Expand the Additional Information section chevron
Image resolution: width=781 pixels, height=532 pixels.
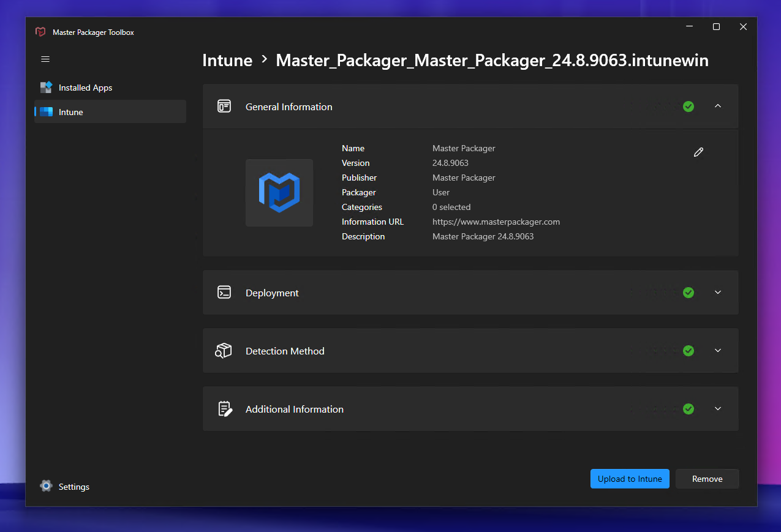pyautogui.click(x=718, y=409)
